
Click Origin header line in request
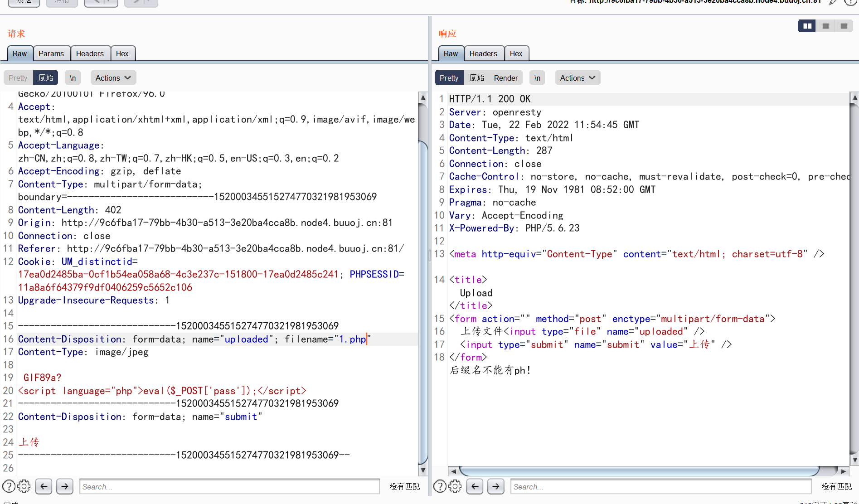(x=205, y=223)
